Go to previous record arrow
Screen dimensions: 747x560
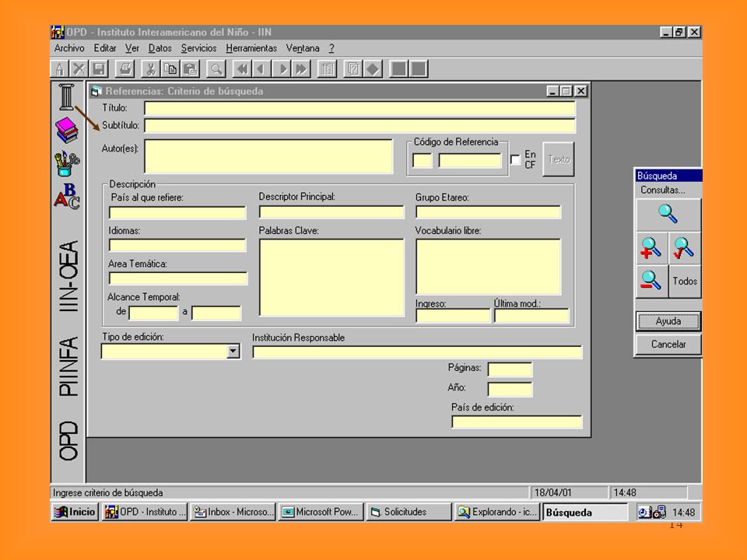[x=261, y=69]
